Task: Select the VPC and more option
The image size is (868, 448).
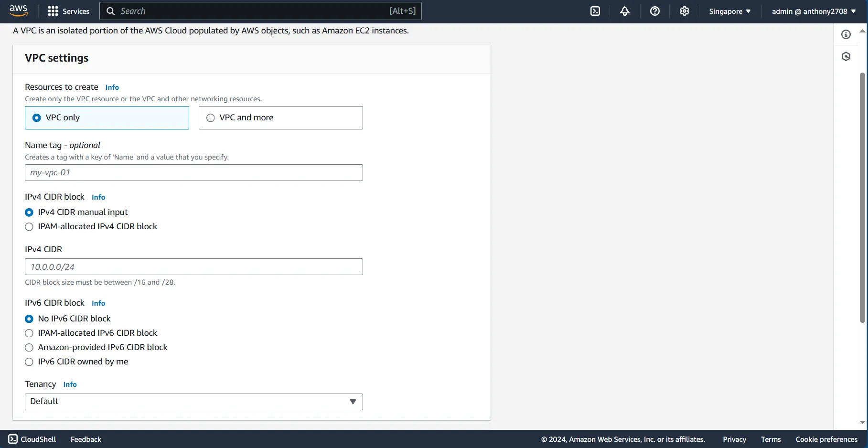Action: (281, 117)
